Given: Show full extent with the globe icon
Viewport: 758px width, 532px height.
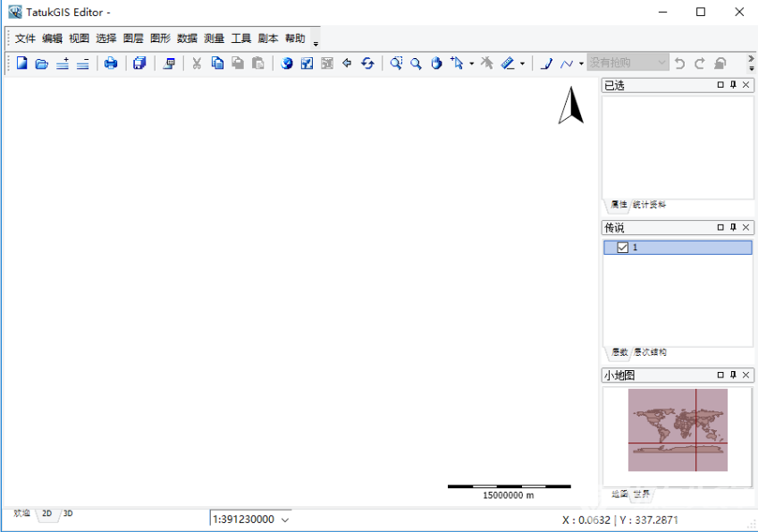Looking at the screenshot, I should [x=287, y=63].
